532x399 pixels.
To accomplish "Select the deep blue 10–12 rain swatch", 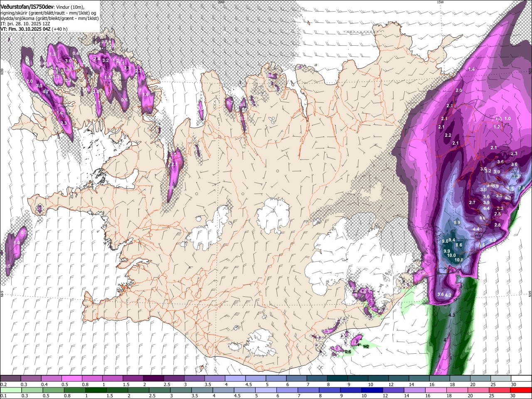I will click(x=372, y=390).
